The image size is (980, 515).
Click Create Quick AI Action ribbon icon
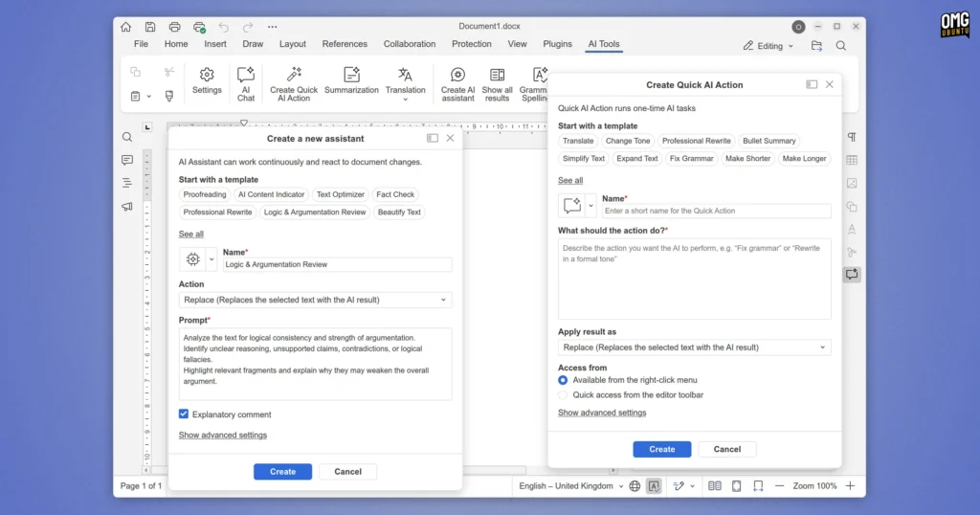pyautogui.click(x=294, y=83)
